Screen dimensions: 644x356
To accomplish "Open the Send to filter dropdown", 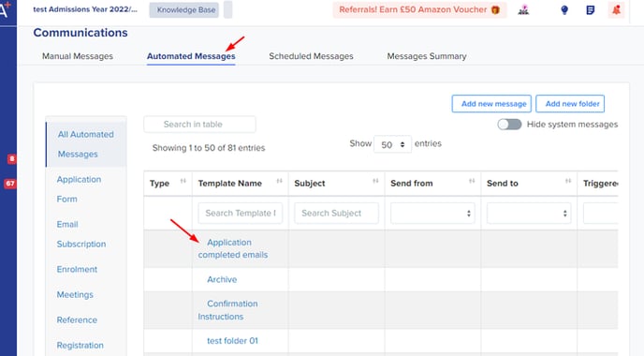I will click(x=529, y=213).
